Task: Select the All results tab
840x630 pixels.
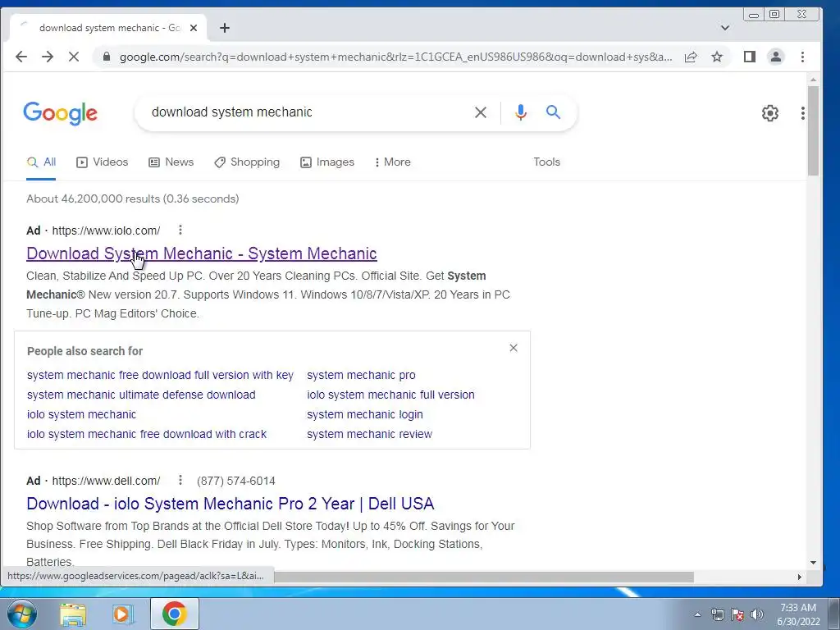Action: pos(41,162)
